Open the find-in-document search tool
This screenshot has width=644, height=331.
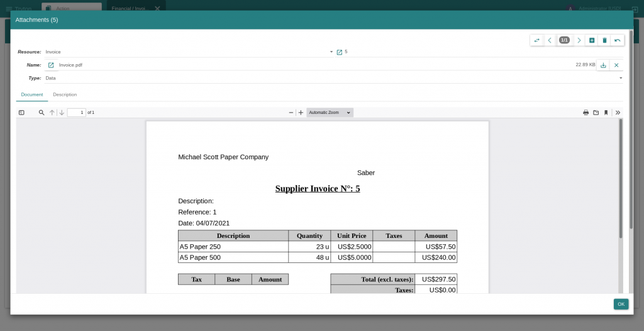[42, 113]
